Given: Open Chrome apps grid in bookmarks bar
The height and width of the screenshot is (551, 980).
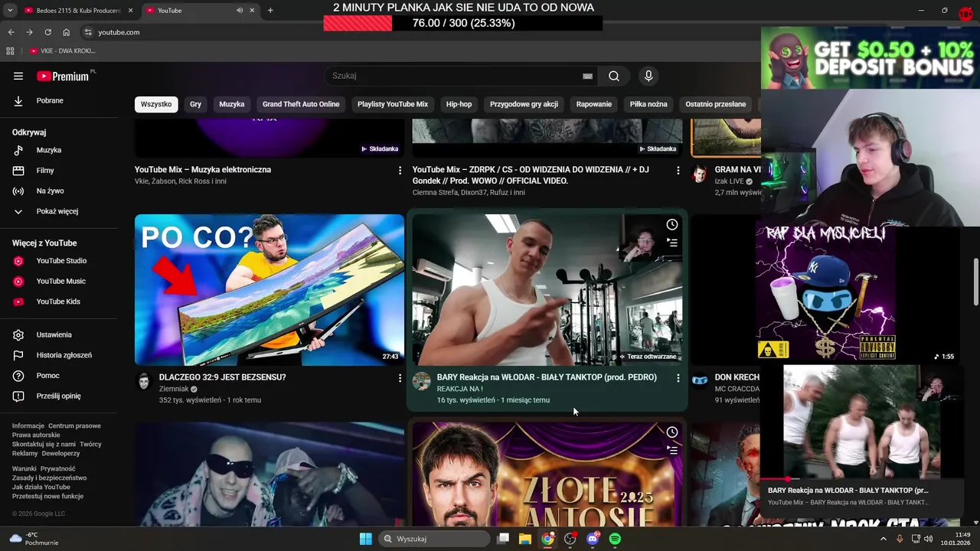Looking at the screenshot, I should [10, 51].
